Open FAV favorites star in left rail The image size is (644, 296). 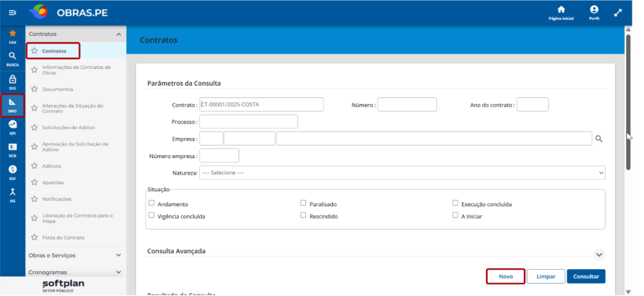(12, 34)
